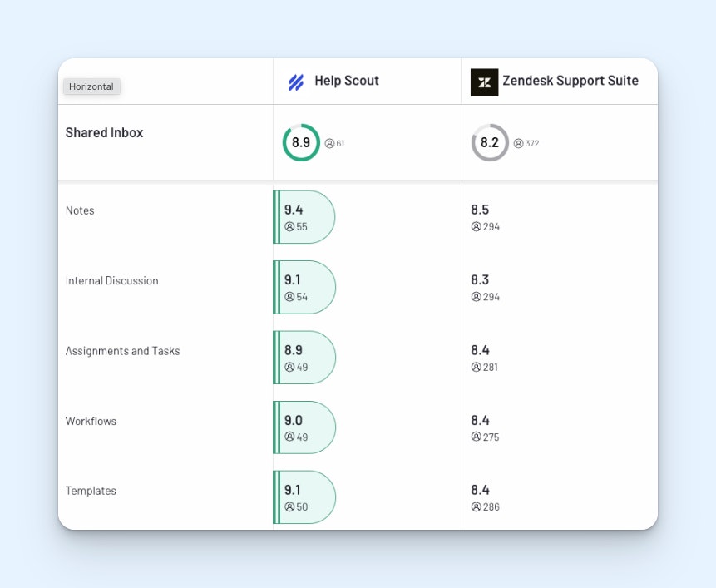Open the Zendesk Support Suite name

[x=570, y=81]
